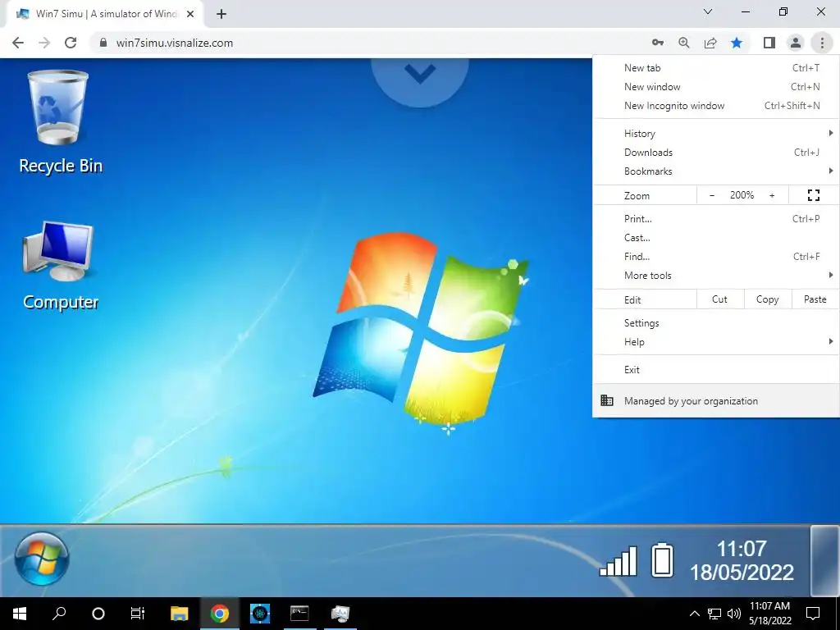
Task: Select the Win7 Simu browser tab
Action: (104, 14)
